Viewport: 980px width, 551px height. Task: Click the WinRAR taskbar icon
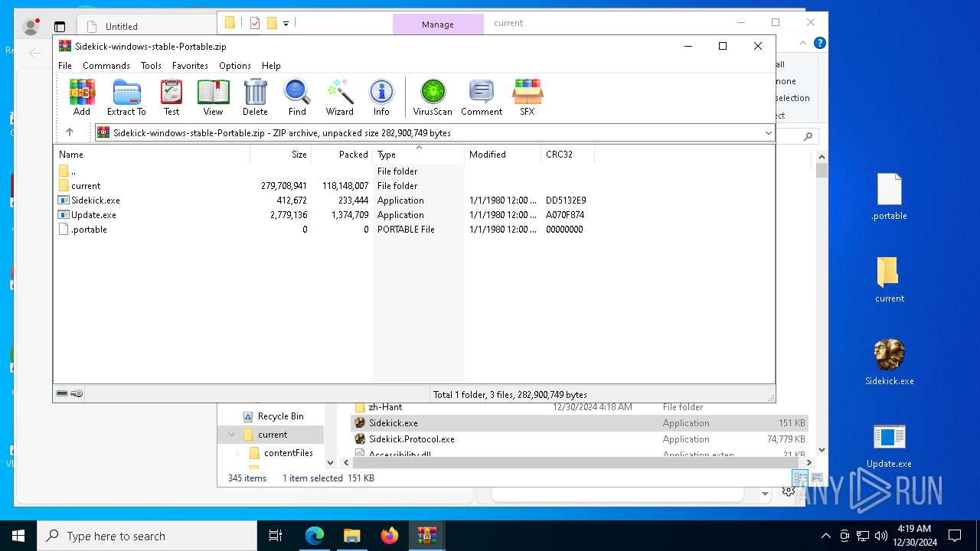point(426,536)
